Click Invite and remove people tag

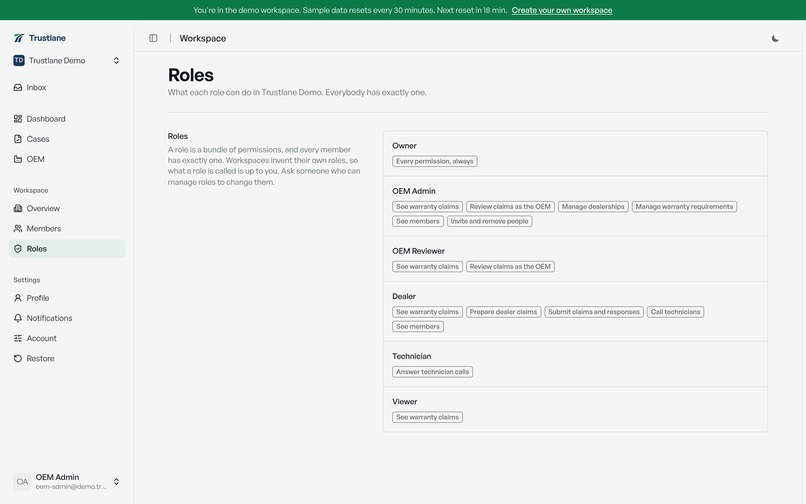(489, 221)
